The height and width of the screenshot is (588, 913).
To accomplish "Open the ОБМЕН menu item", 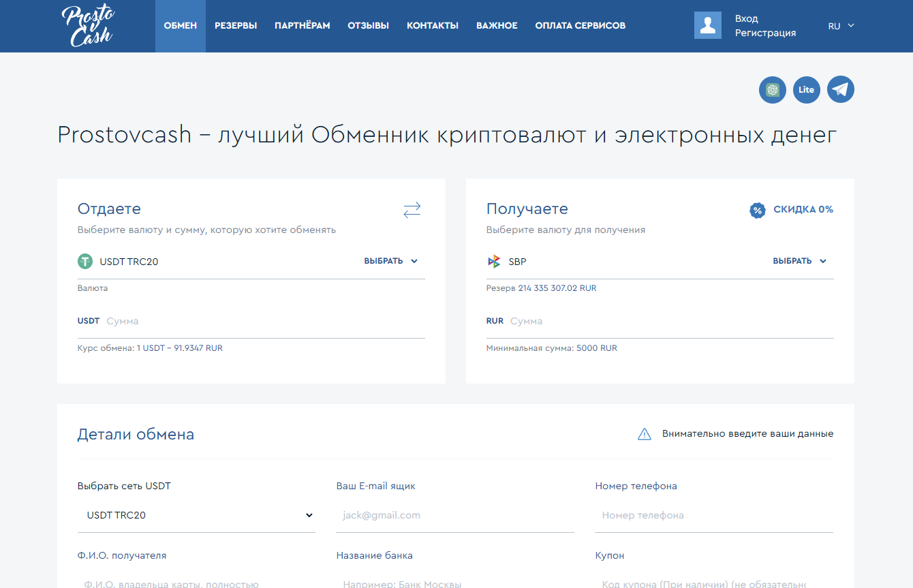I will pyautogui.click(x=181, y=26).
